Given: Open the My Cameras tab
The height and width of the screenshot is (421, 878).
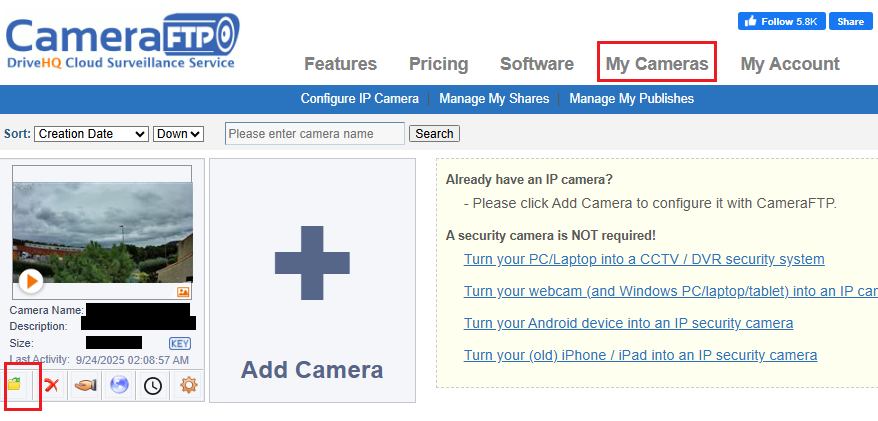Looking at the screenshot, I should click(657, 64).
